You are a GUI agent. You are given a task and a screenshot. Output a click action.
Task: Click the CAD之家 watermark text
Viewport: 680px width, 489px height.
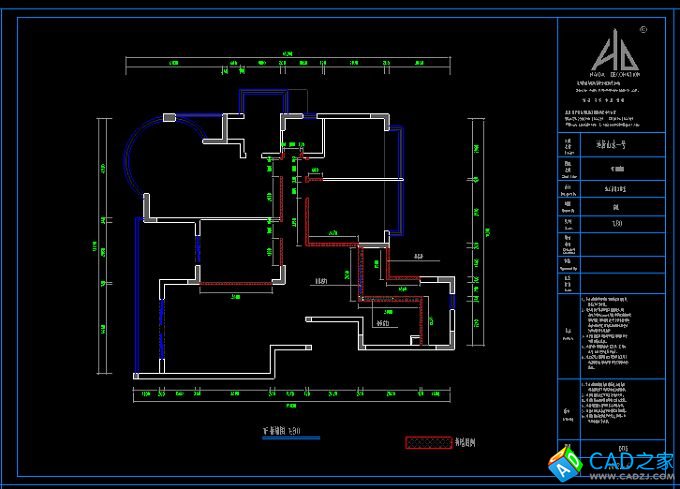click(x=631, y=461)
